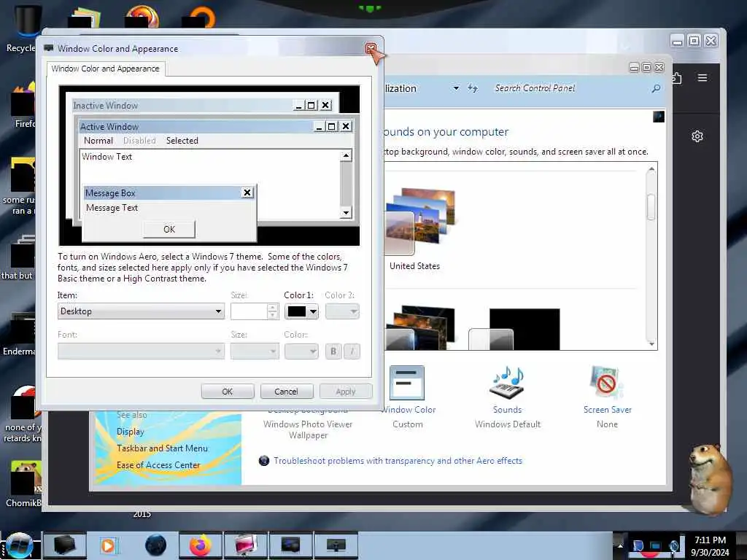Open Ease of Access Center link
Screen dimensions: 747x560
coord(158,464)
